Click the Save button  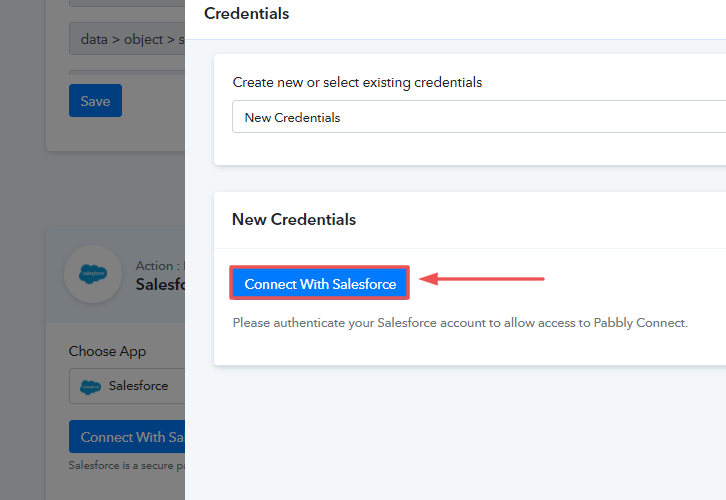95,100
